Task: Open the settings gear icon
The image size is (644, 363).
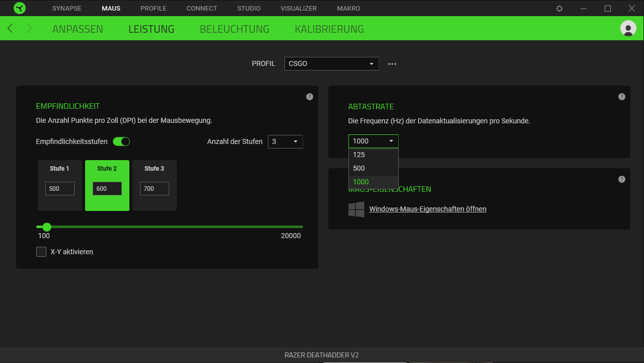Action: point(559,9)
